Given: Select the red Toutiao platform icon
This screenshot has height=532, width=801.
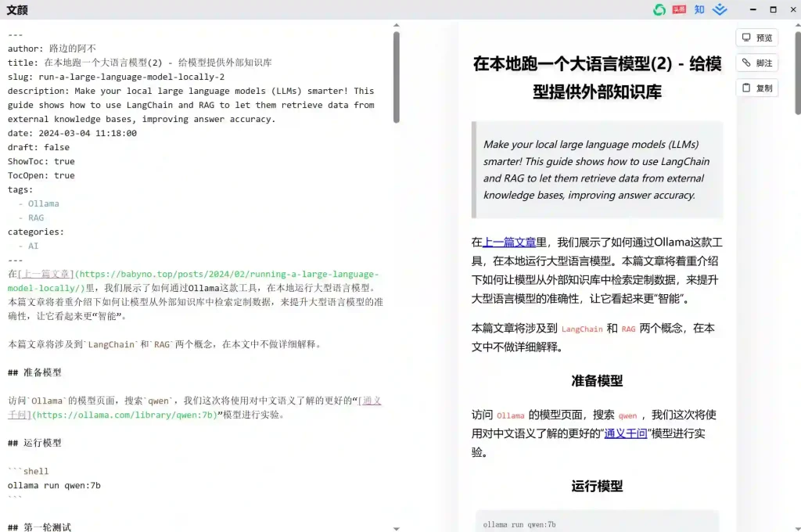Looking at the screenshot, I should [679, 9].
